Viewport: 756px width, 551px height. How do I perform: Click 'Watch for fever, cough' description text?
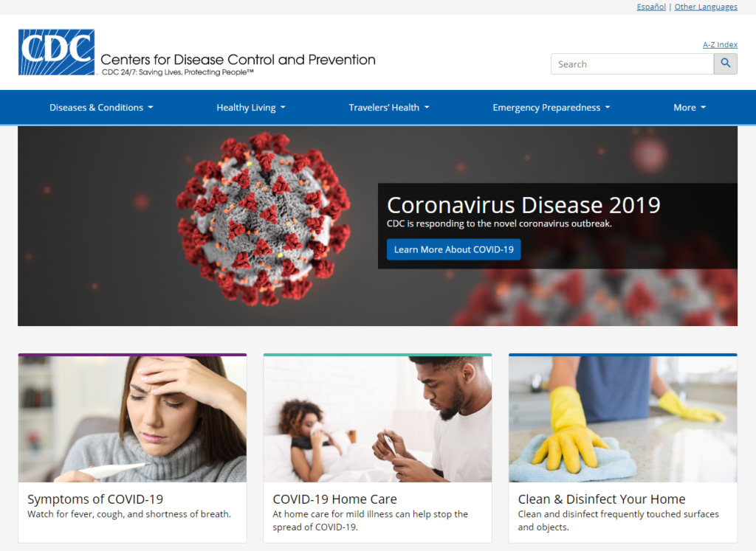point(128,514)
